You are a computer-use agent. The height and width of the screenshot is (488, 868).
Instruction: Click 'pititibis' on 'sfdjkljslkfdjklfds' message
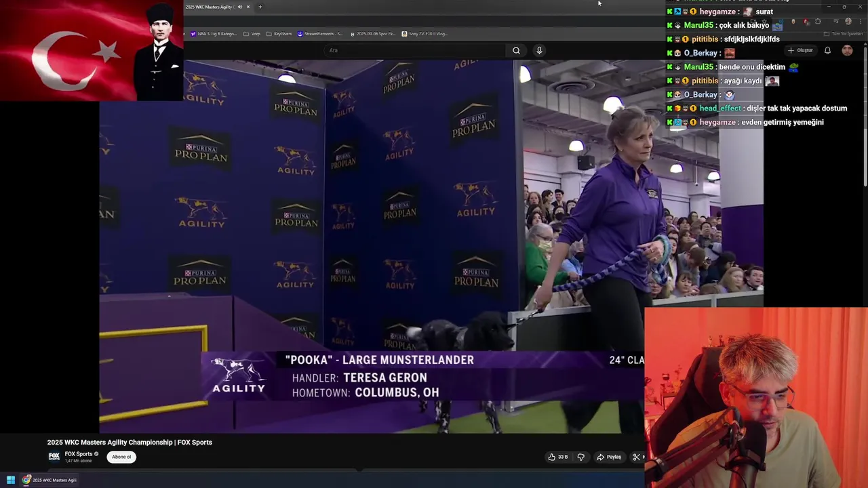click(705, 39)
